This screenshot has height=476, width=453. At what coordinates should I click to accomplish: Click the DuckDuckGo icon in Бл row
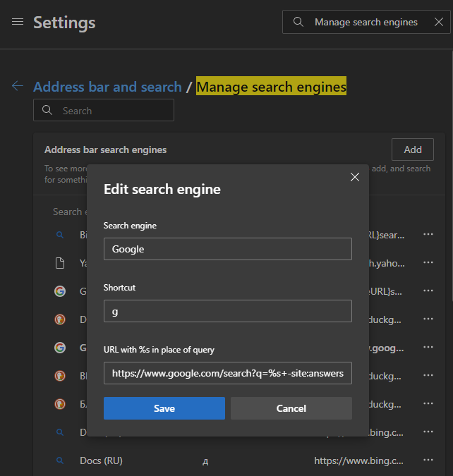click(60, 404)
